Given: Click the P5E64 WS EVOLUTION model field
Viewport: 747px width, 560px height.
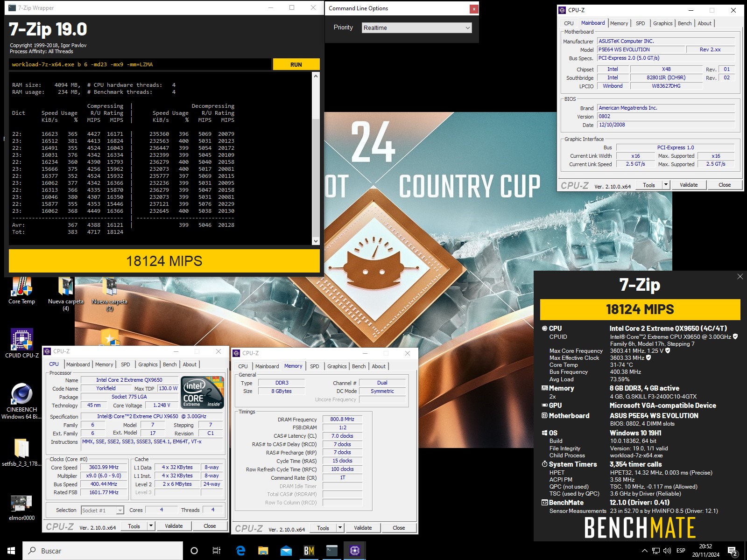Looking at the screenshot, I should pyautogui.click(x=641, y=49).
